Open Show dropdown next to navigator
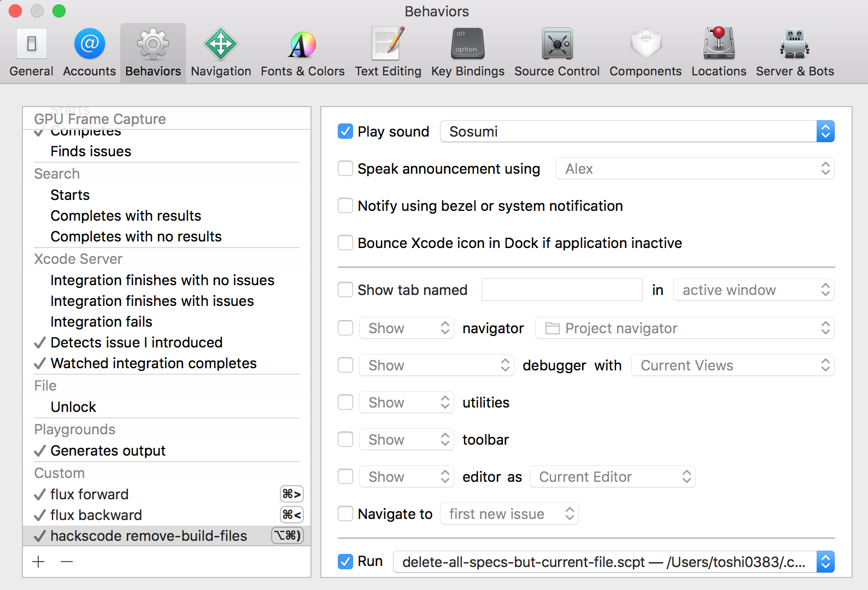868x590 pixels. (407, 328)
